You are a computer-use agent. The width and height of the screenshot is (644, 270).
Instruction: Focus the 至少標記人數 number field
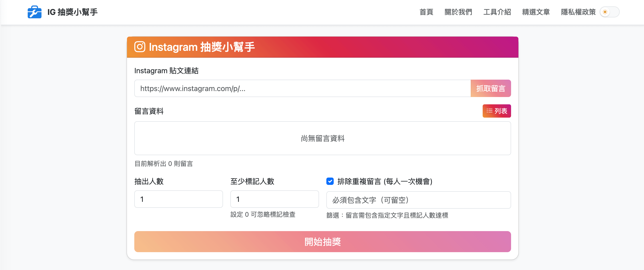point(275,199)
